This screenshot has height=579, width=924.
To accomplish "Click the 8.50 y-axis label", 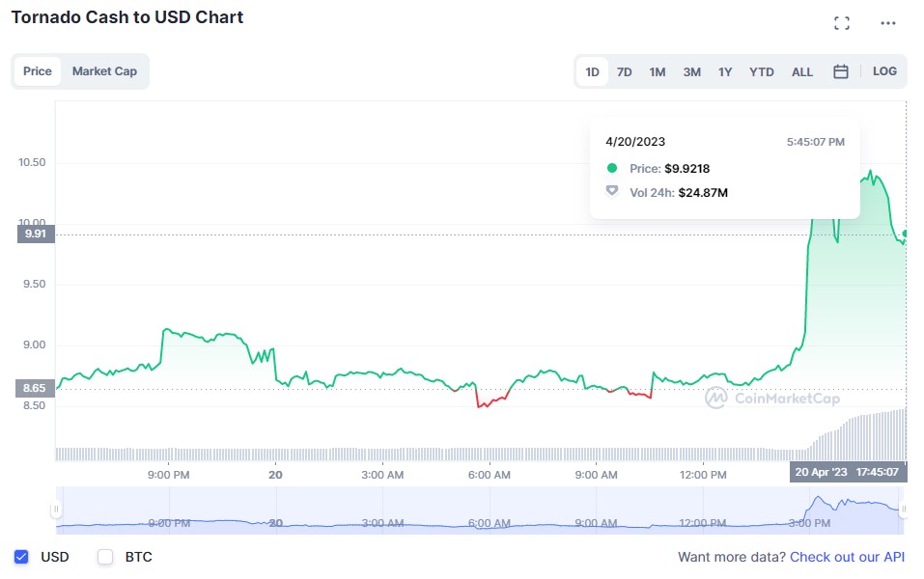I will [x=34, y=406].
